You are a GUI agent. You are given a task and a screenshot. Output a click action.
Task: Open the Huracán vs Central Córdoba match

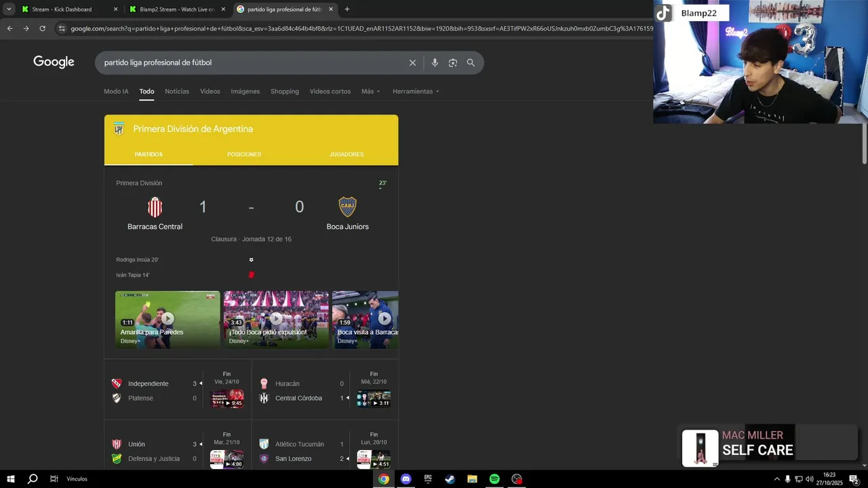[325, 390]
